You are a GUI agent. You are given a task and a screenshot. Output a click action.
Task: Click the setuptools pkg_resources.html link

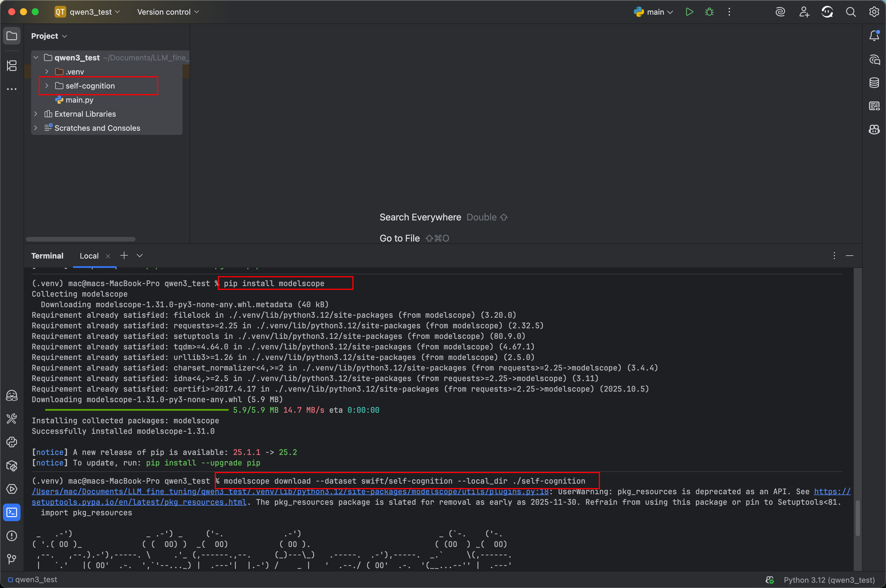pyautogui.click(x=139, y=502)
